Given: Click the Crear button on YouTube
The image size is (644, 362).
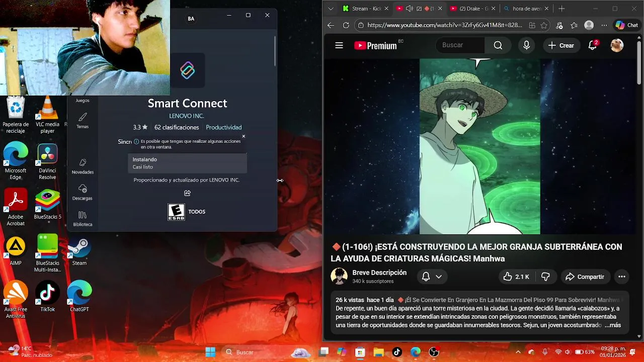Looking at the screenshot, I should click(561, 45).
